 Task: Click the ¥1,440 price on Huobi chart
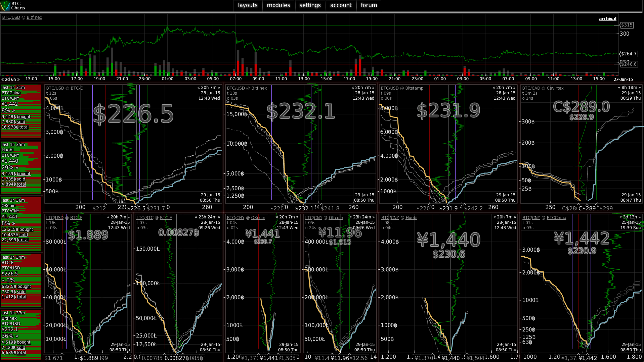449,240
